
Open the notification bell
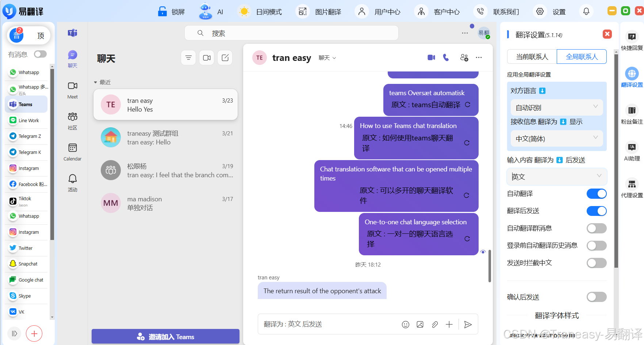point(586,12)
